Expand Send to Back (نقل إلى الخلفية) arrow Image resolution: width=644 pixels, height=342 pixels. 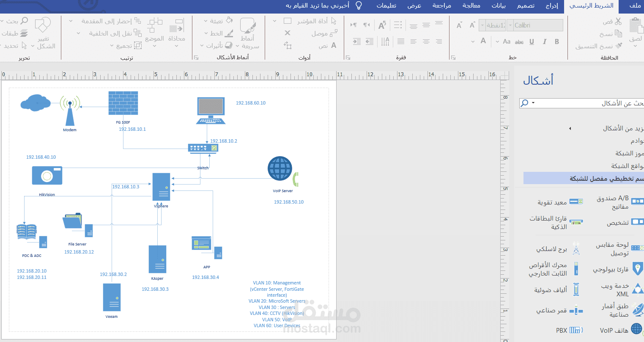coord(77,33)
